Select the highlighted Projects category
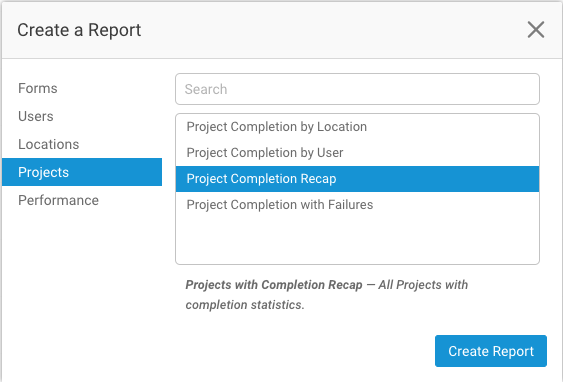Image resolution: width=563 pixels, height=382 pixels. [82, 172]
